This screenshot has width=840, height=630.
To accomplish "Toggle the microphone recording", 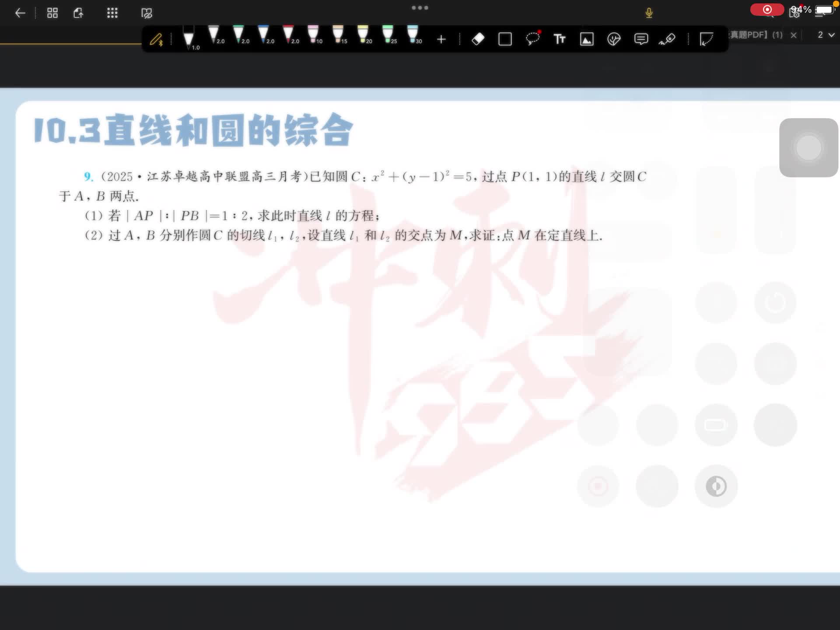I will (649, 13).
